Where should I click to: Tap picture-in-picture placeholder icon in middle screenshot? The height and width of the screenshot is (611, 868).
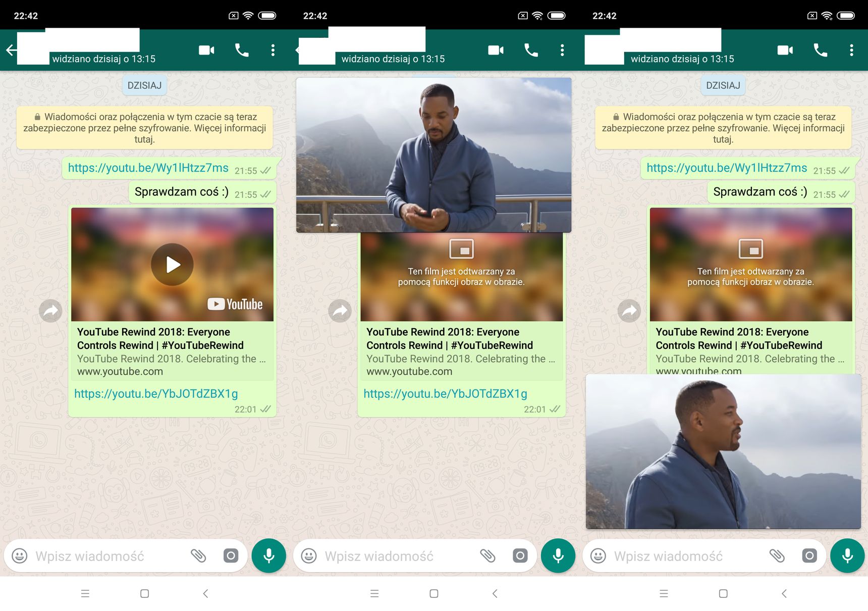pos(461,249)
